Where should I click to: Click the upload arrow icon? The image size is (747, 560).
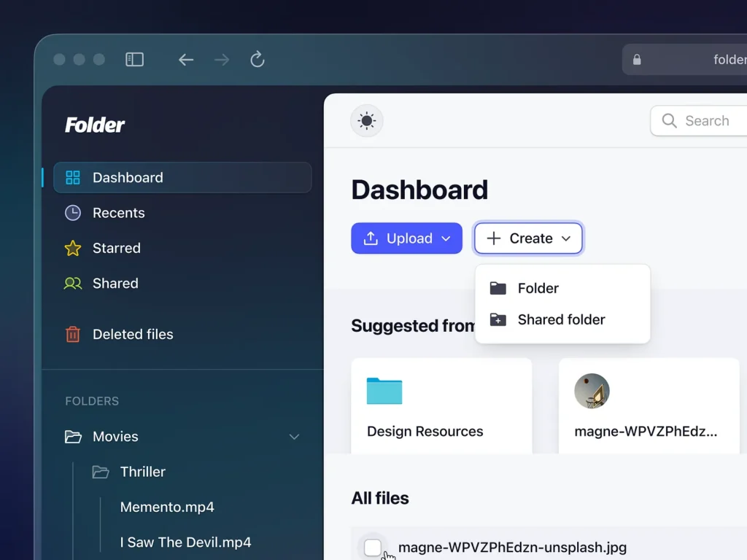[371, 238]
